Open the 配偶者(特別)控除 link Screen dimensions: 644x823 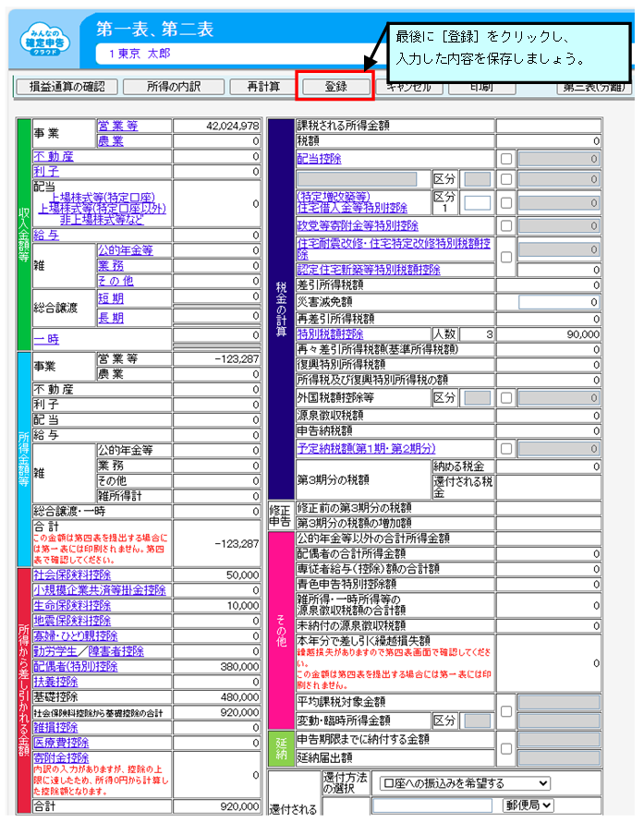[76, 667]
